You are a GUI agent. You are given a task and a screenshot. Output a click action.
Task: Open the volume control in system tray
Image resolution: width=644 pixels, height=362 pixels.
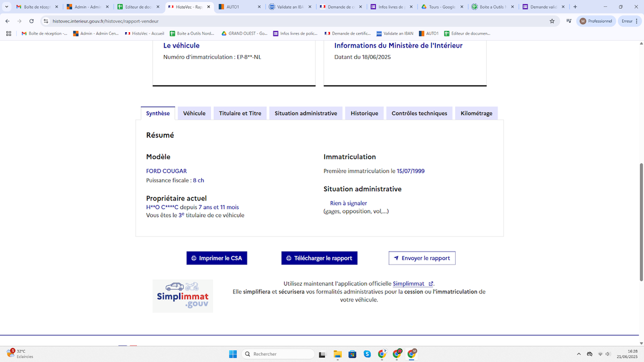608,354
